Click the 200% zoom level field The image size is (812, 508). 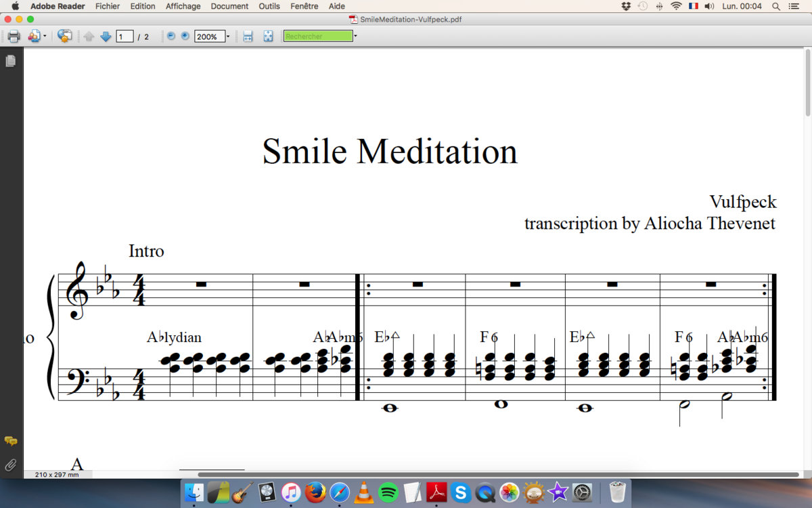click(x=209, y=37)
